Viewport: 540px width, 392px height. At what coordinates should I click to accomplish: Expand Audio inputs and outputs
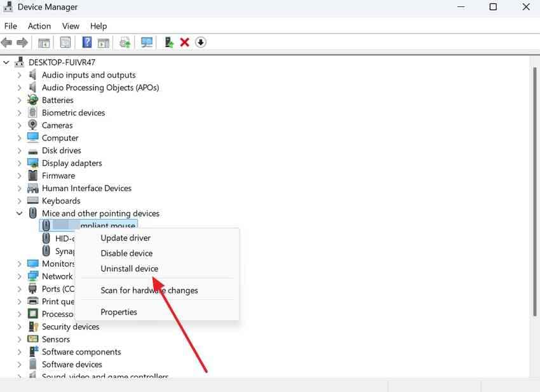[x=19, y=75]
